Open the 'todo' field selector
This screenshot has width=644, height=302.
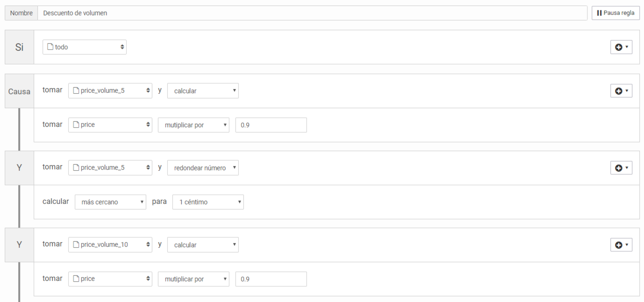[x=85, y=47]
